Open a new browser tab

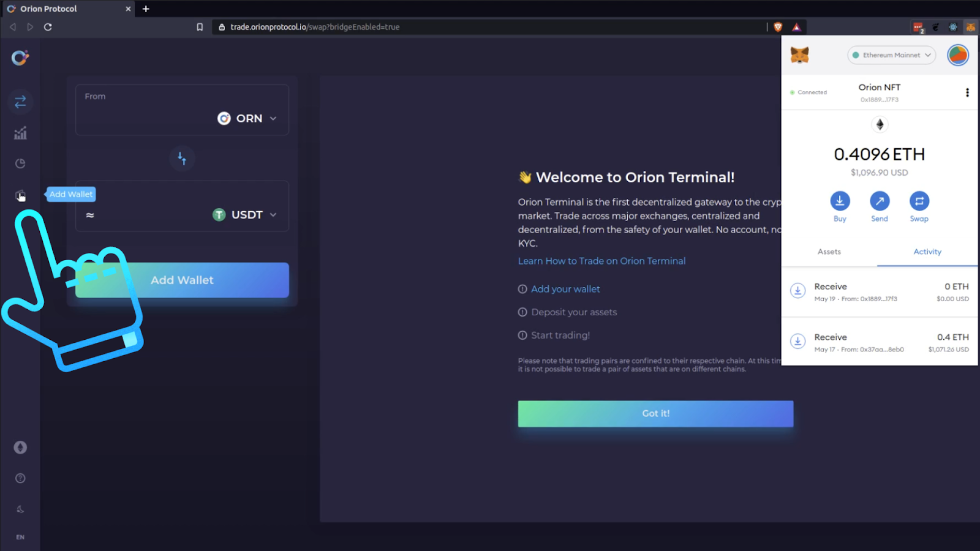146,9
